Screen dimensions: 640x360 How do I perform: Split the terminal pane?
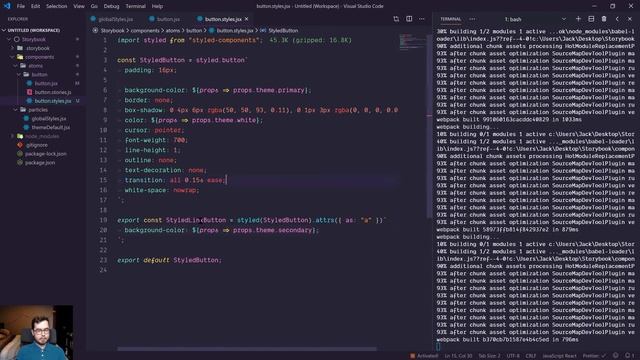(591, 19)
